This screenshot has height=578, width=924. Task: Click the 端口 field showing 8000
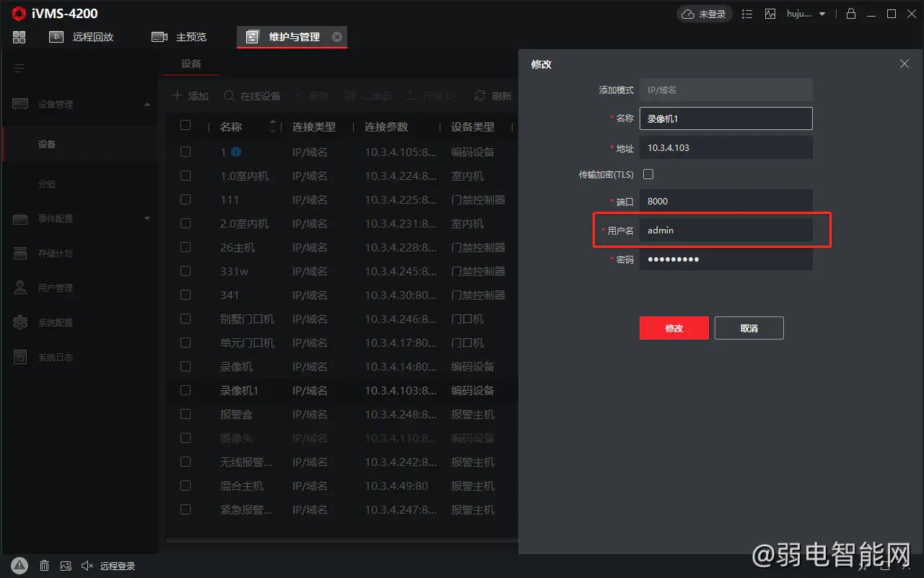pyautogui.click(x=726, y=201)
